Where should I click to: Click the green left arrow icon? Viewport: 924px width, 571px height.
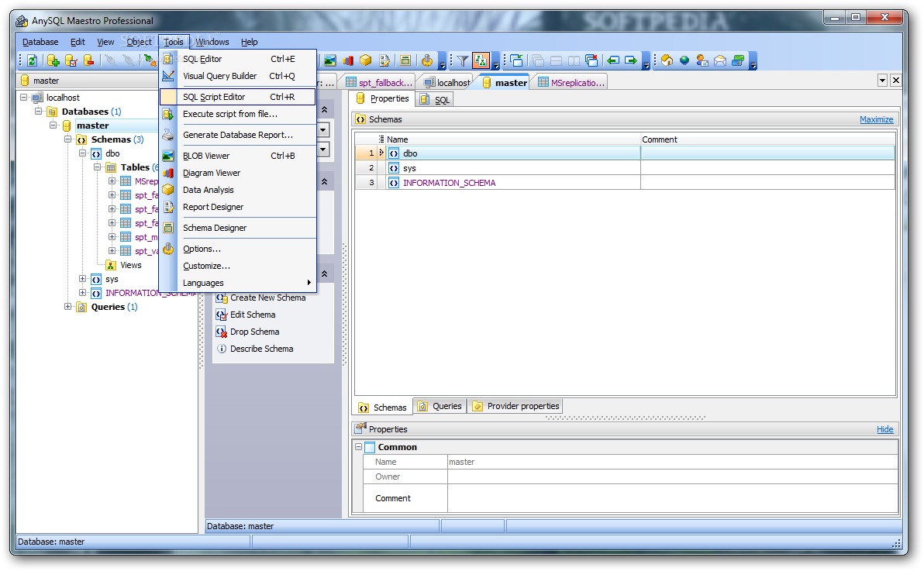(x=613, y=60)
